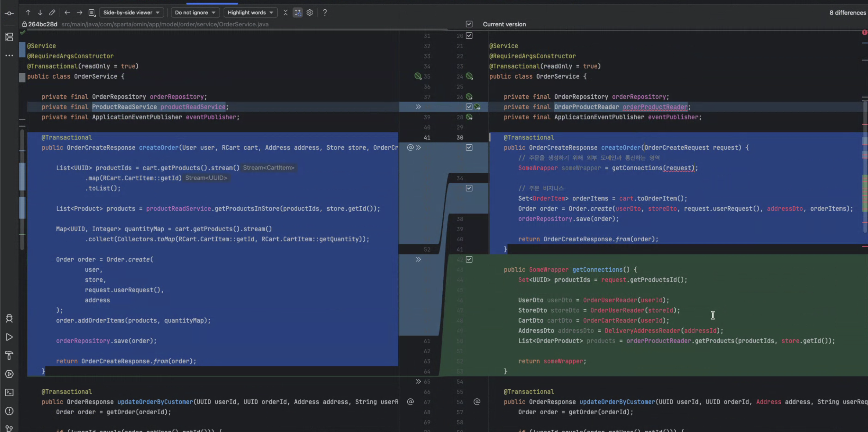The height and width of the screenshot is (432, 868).
Task: Go to previous difference arrow
Action: point(28,12)
